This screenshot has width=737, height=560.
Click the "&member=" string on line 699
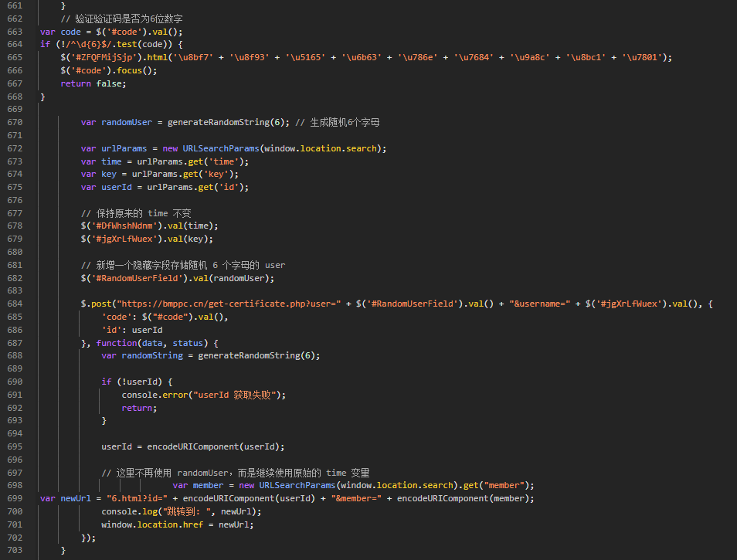(356, 498)
